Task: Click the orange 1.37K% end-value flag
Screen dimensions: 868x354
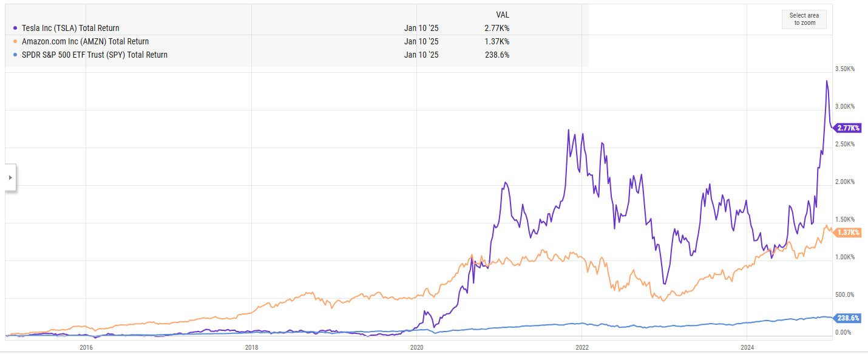Action: (x=847, y=233)
